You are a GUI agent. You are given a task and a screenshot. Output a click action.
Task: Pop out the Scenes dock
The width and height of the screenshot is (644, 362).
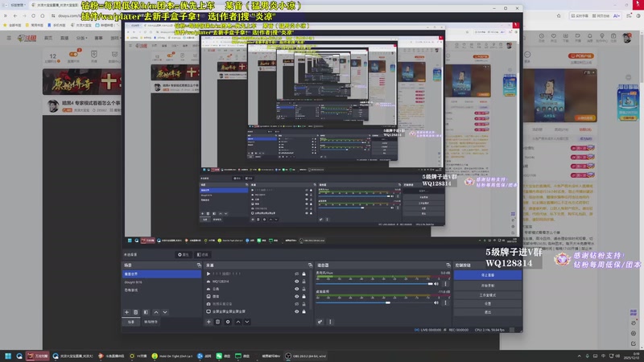point(199,265)
